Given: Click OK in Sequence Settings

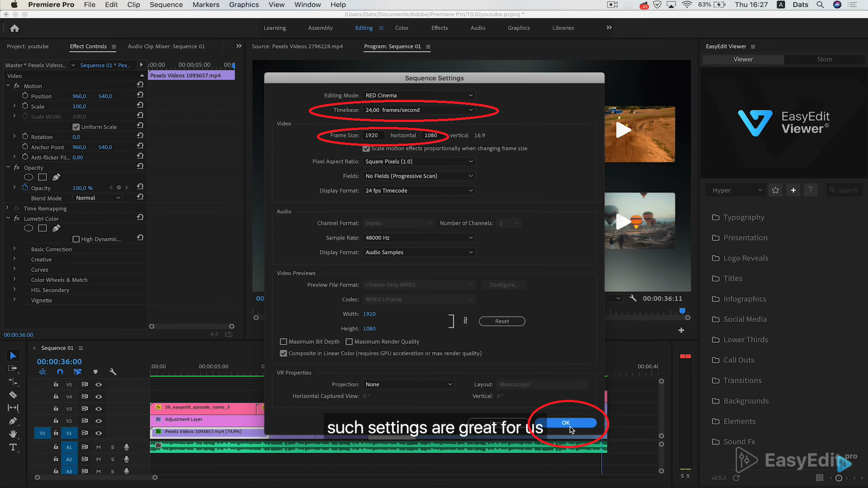Looking at the screenshot, I should 566,423.
